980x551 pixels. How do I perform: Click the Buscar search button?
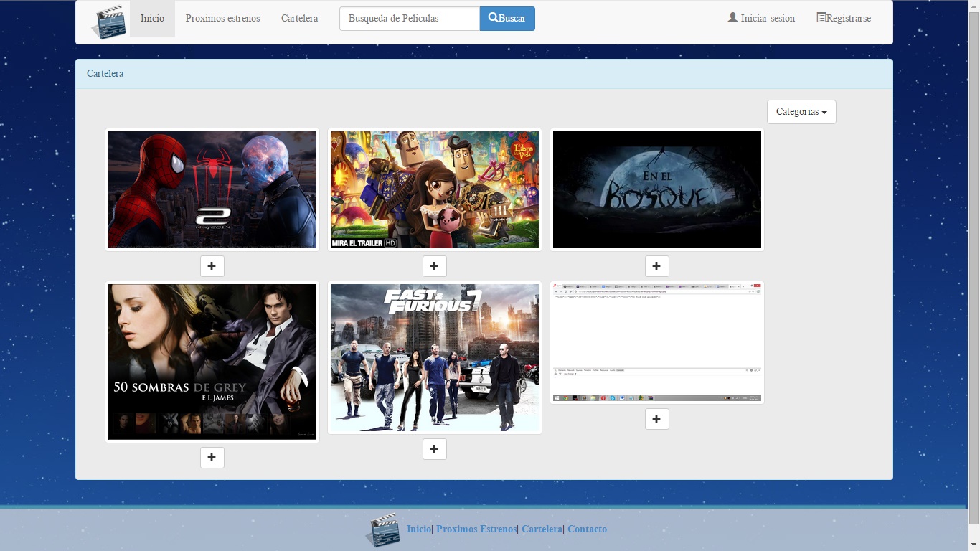coord(507,19)
